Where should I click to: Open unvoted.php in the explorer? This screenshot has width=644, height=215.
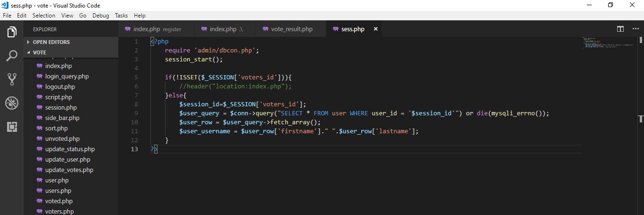click(71, 139)
